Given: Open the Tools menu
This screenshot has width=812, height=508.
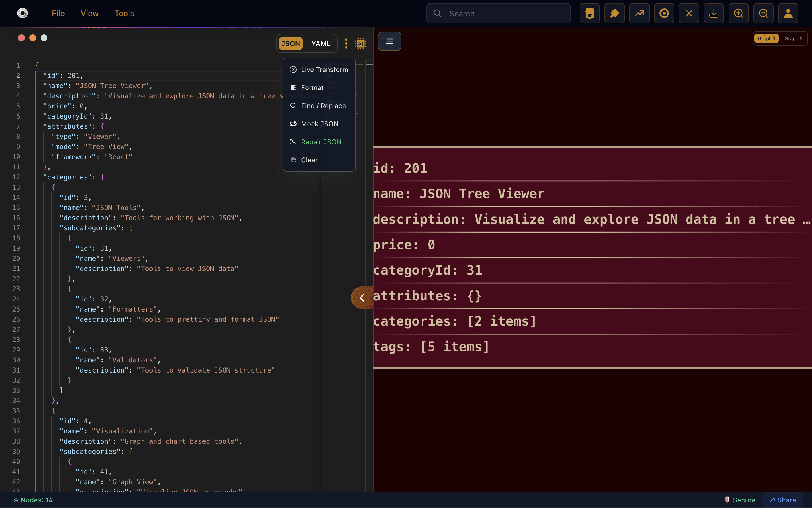Looking at the screenshot, I should point(124,14).
